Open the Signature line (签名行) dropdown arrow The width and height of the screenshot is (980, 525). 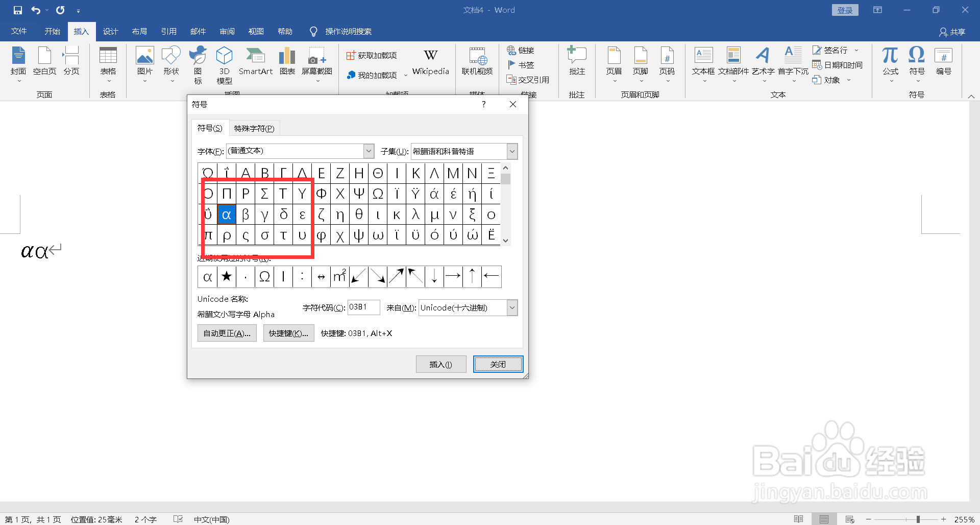coord(856,50)
